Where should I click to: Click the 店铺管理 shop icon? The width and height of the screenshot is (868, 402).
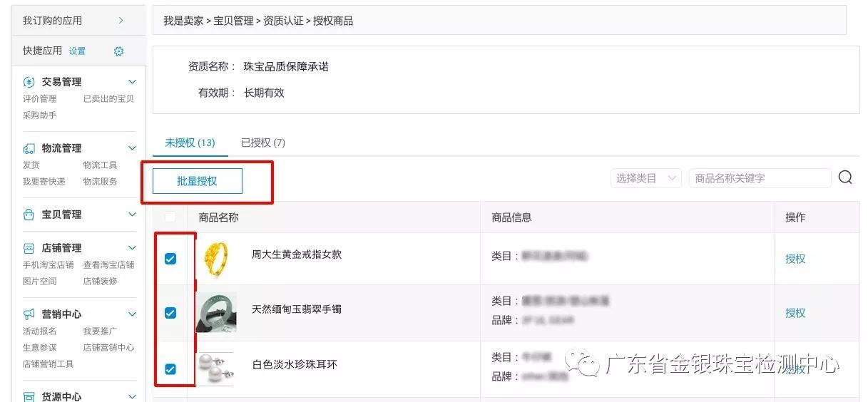(x=29, y=248)
